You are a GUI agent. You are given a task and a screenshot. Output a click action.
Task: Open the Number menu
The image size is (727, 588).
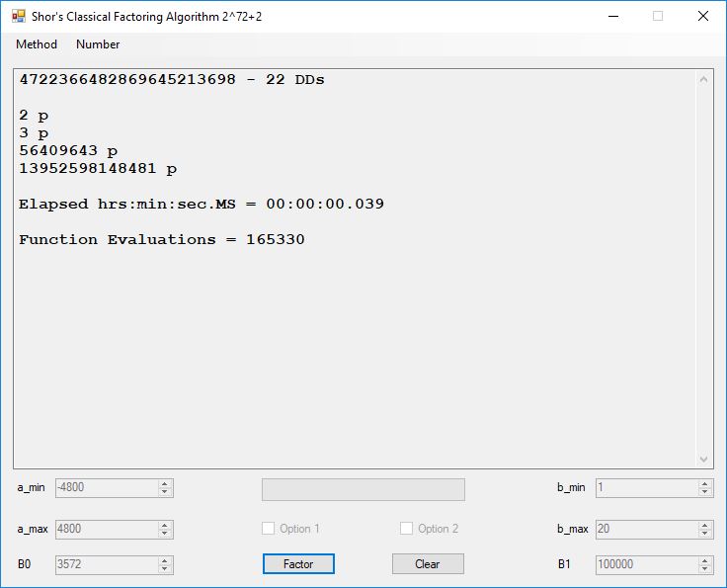click(x=98, y=44)
